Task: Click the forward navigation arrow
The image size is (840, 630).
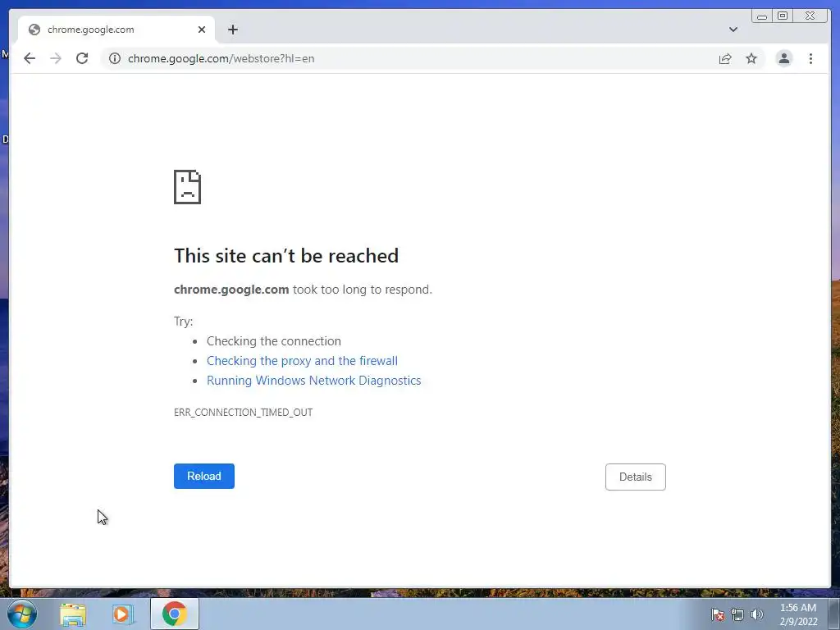Action: [x=56, y=58]
